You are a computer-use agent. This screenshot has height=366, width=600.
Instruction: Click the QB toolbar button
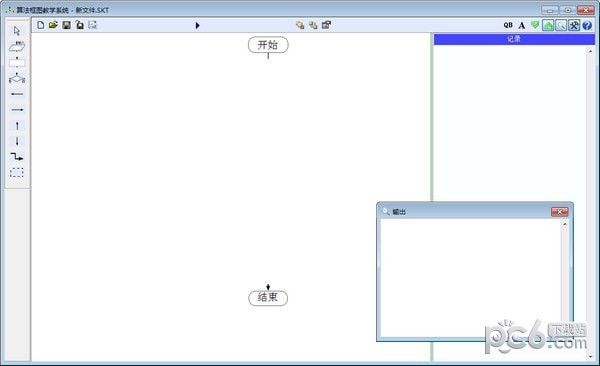coord(508,25)
